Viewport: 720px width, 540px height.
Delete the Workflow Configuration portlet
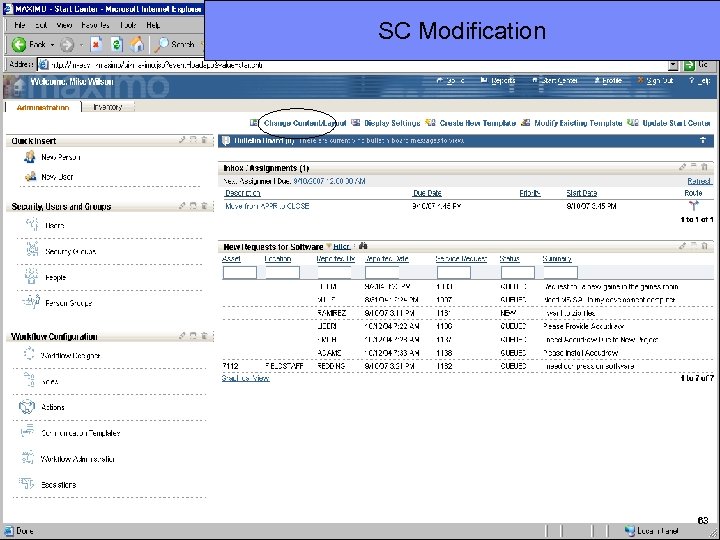(x=204, y=336)
